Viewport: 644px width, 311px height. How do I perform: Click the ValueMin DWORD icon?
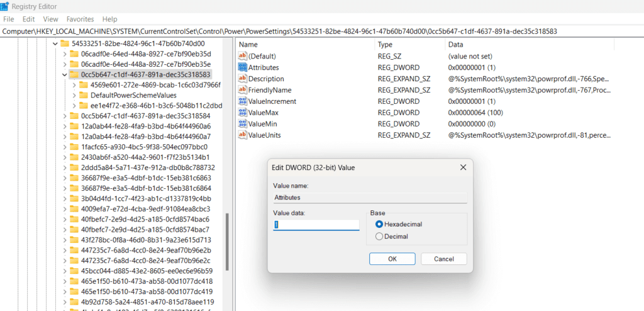[x=242, y=124]
